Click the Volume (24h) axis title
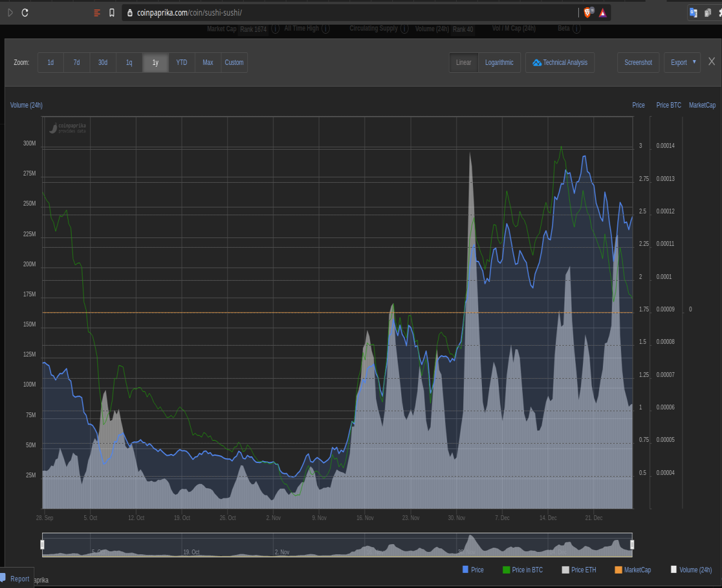This screenshot has width=722, height=588. point(26,105)
